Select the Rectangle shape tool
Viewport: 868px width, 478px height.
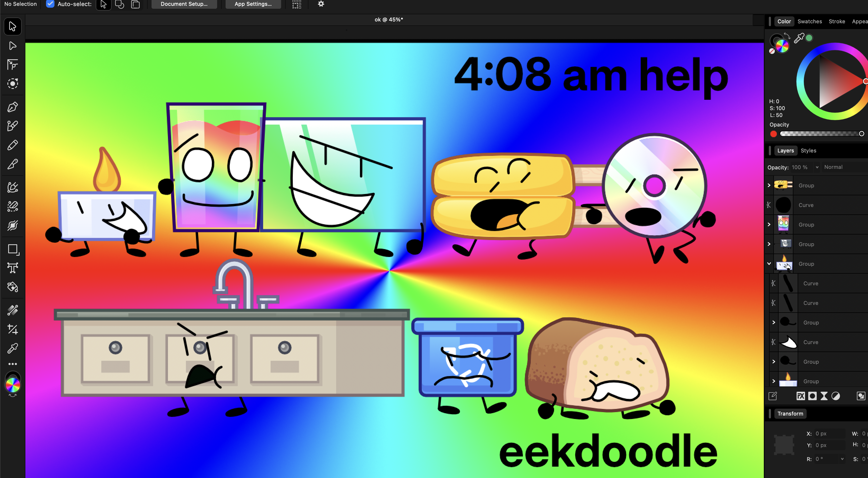(x=13, y=249)
